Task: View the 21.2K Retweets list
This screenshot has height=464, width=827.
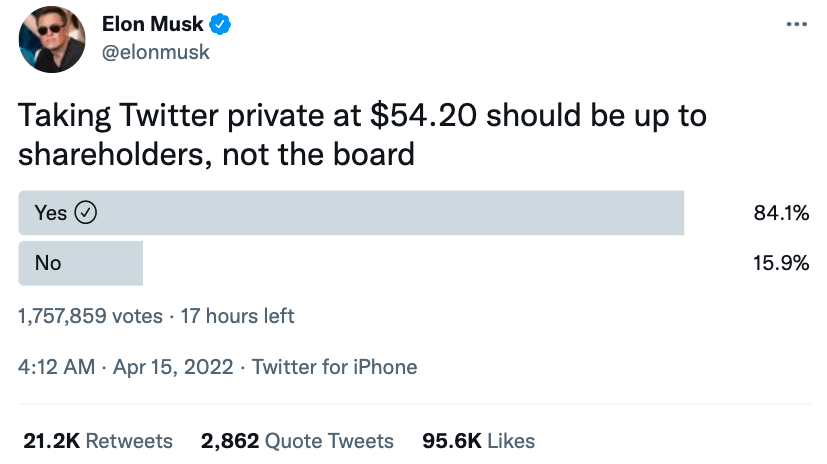Action: pos(97,440)
